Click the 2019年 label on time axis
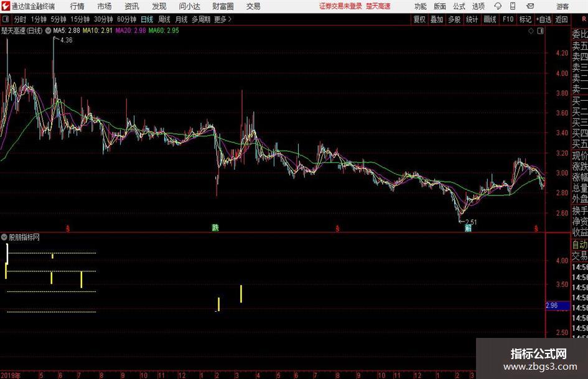Screen dimensions: 588x379 click(x=11, y=375)
